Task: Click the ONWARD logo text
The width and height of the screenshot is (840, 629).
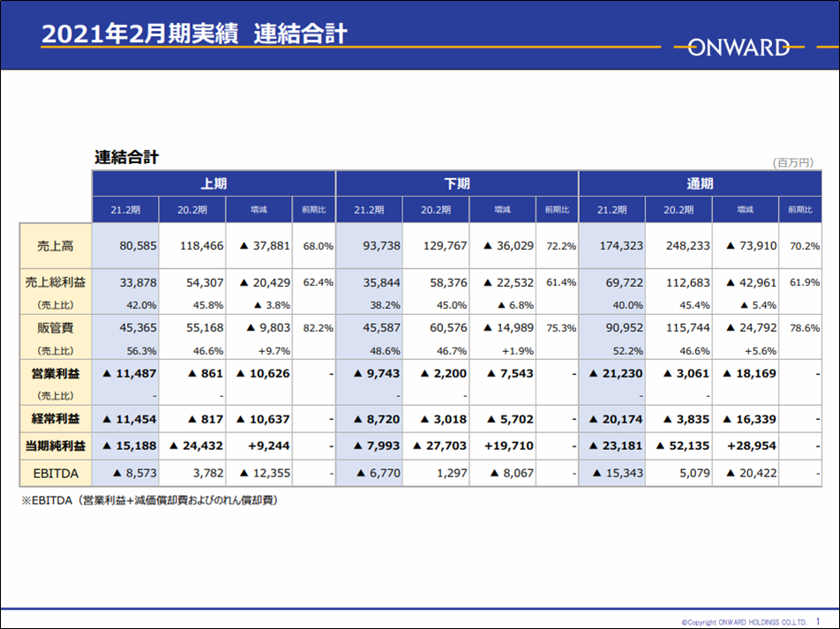Action: tap(739, 48)
